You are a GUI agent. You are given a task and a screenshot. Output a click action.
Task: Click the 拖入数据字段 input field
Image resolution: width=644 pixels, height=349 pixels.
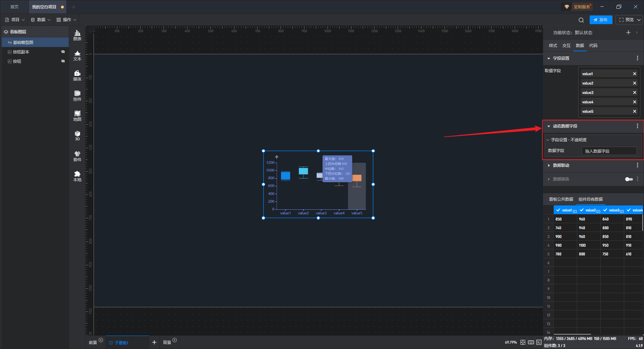(x=609, y=151)
